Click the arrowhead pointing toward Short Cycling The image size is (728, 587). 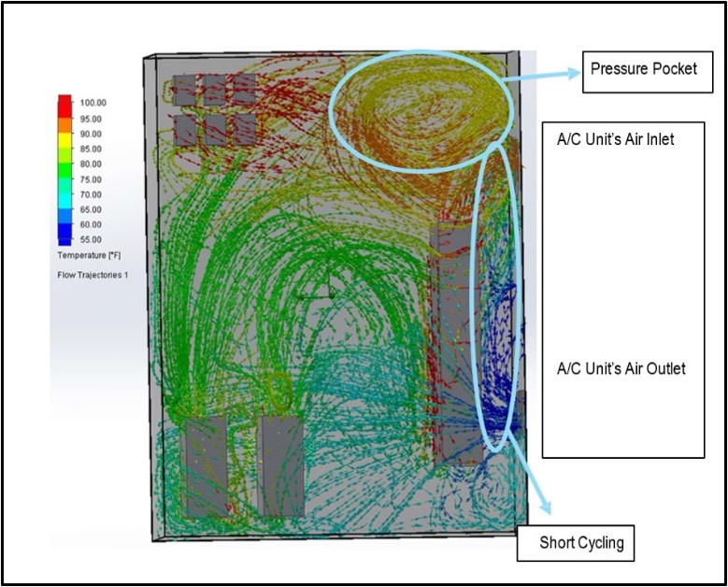pos(544,507)
